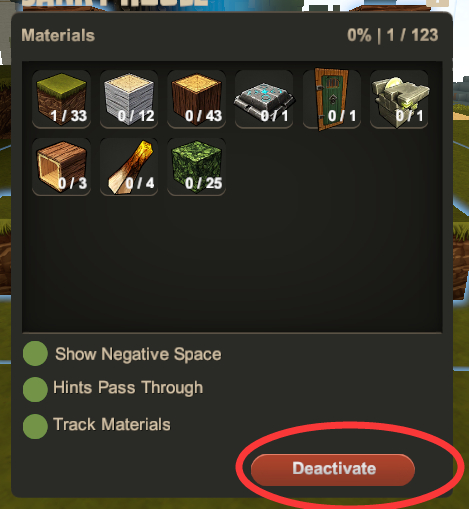Select the green wooden door material
469x509 pixels.
(x=332, y=99)
